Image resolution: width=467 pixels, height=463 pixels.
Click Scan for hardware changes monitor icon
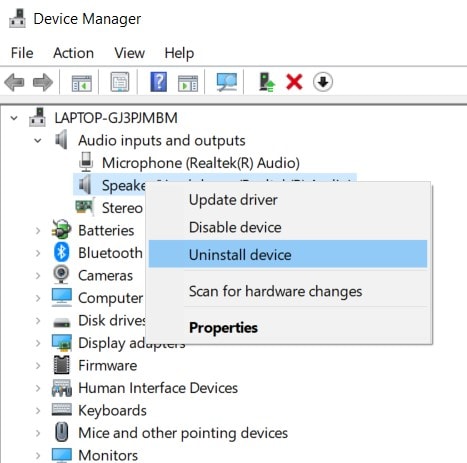point(227,82)
